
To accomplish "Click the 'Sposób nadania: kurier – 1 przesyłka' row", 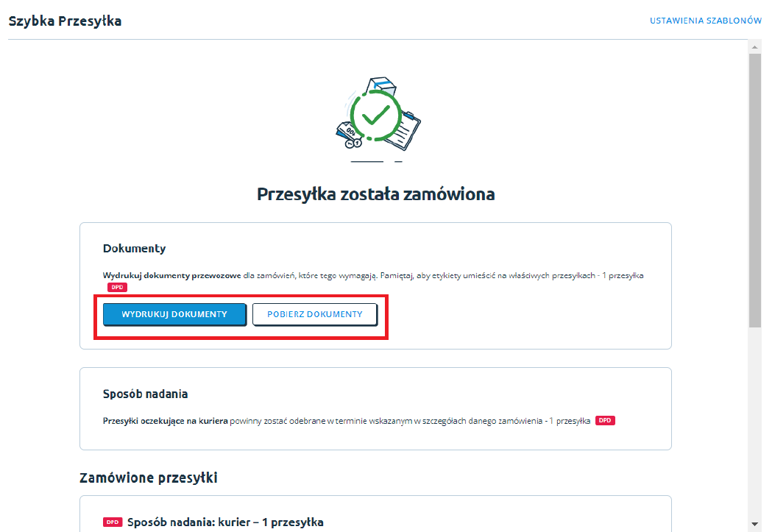I will (x=225, y=522).
